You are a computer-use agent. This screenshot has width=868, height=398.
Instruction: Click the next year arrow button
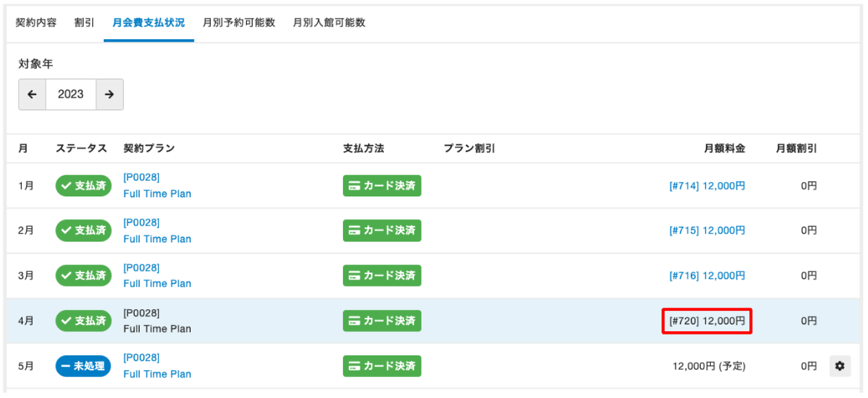110,94
